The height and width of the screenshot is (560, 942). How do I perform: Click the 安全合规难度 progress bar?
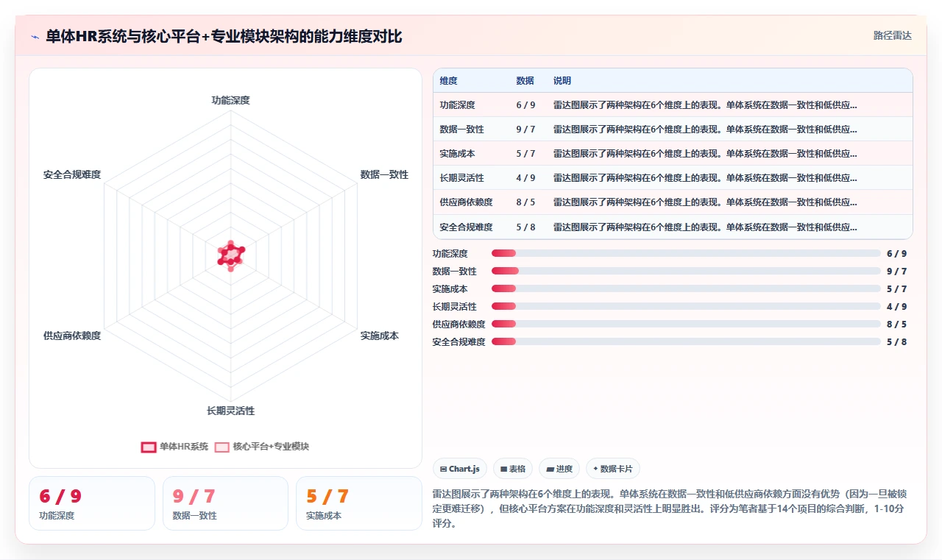pyautogui.click(x=686, y=341)
